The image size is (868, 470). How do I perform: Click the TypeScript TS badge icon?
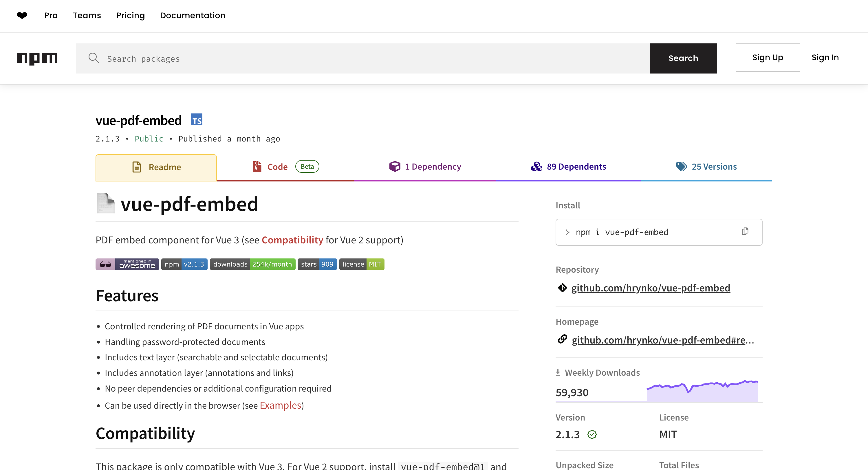point(197,120)
